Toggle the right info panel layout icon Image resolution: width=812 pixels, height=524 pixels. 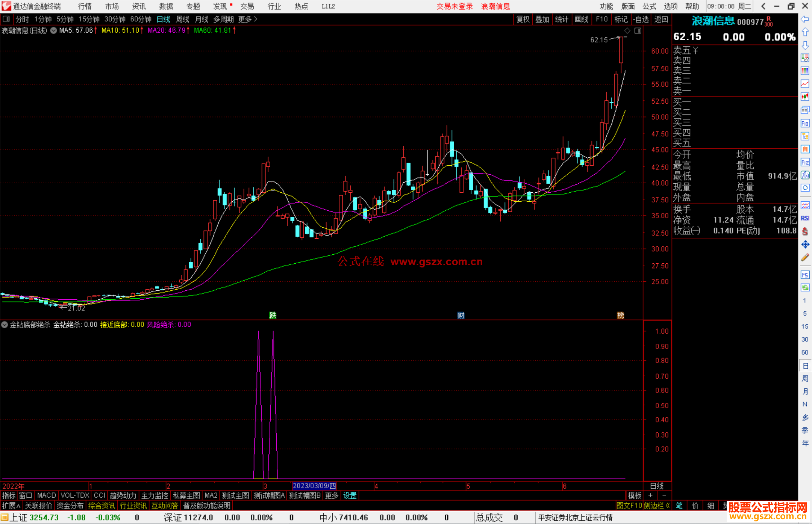(638, 31)
